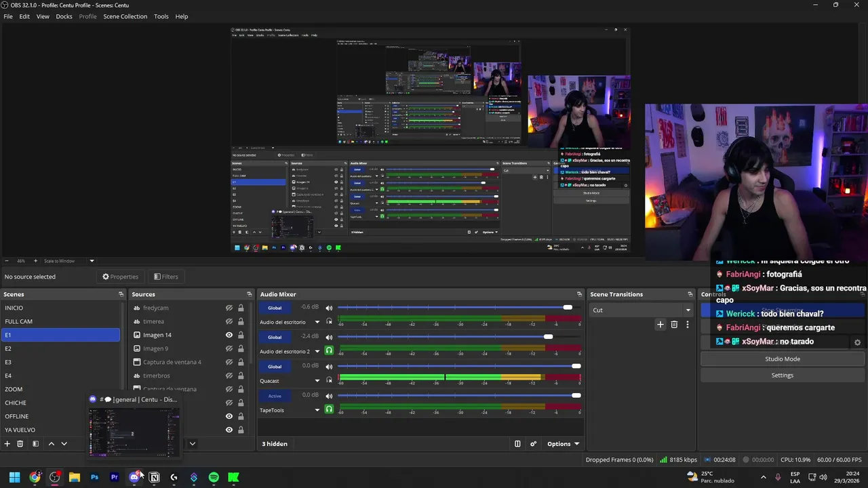Enable monitoring headphone icon for Audio del escritorio
This screenshot has width=868, height=488.
point(329,322)
